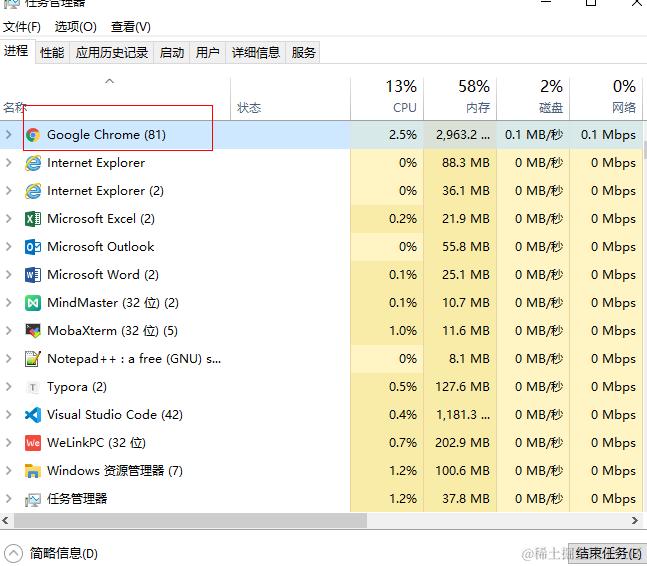Click the horizontal scrollbar thumb
647x566 pixels.
click(190, 521)
